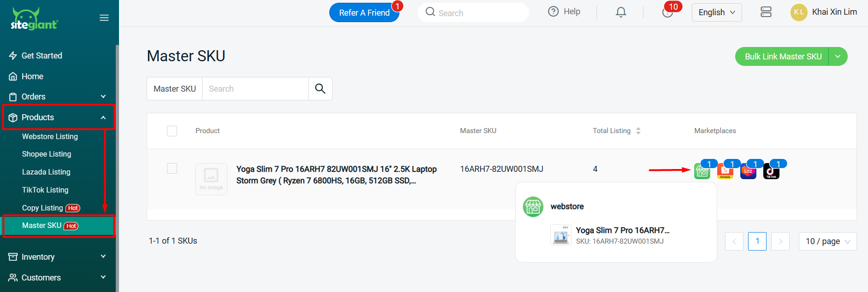Click the TikTok marketplace icon

click(x=771, y=172)
